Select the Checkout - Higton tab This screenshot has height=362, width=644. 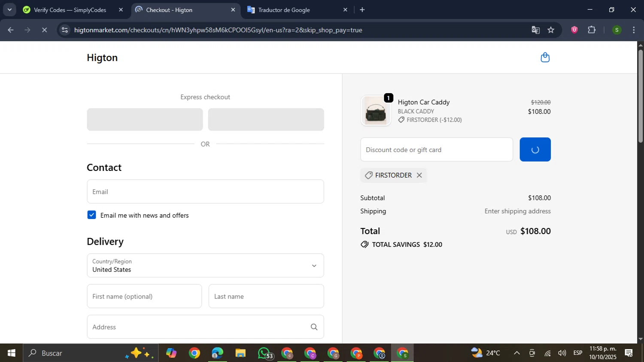(186, 10)
